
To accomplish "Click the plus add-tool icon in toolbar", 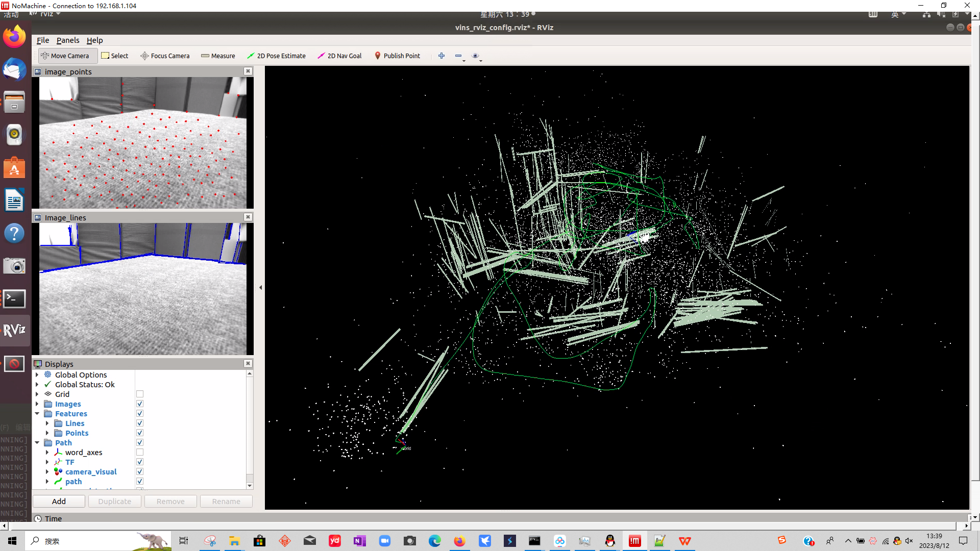I will coord(442,56).
